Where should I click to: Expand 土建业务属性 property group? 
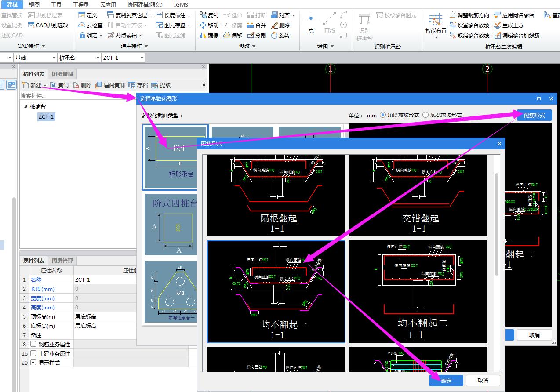coord(33,353)
